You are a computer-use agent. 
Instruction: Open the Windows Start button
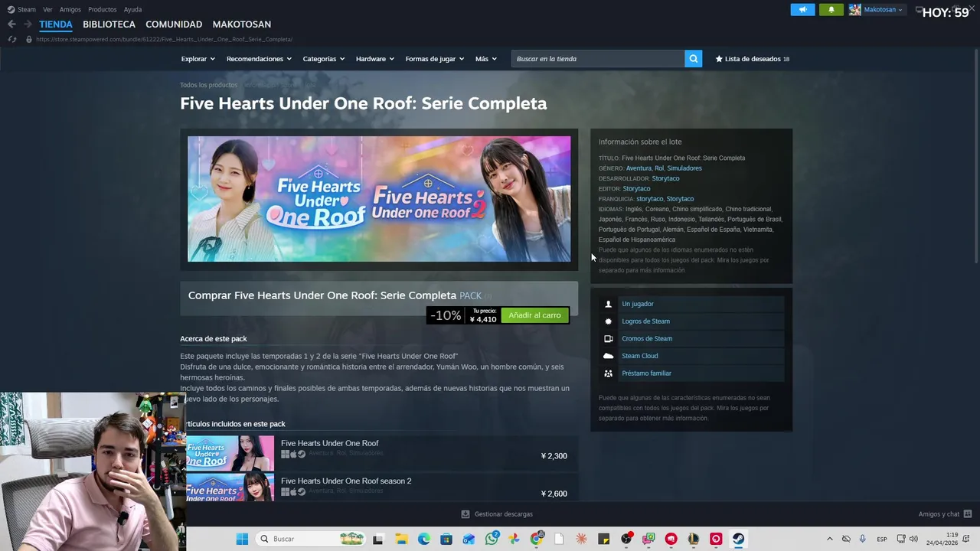coord(242,539)
